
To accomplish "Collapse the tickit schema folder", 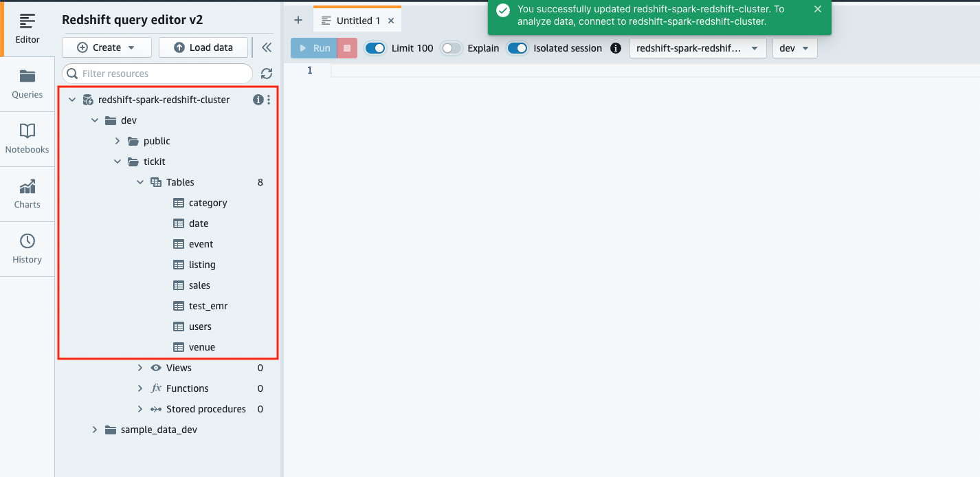I will (x=118, y=162).
